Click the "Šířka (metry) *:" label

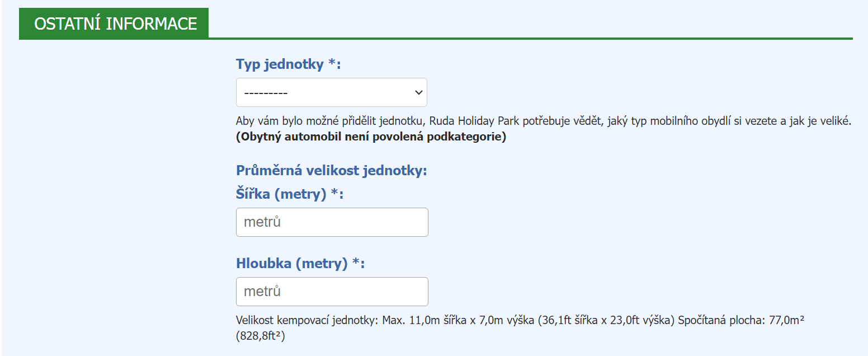[290, 194]
